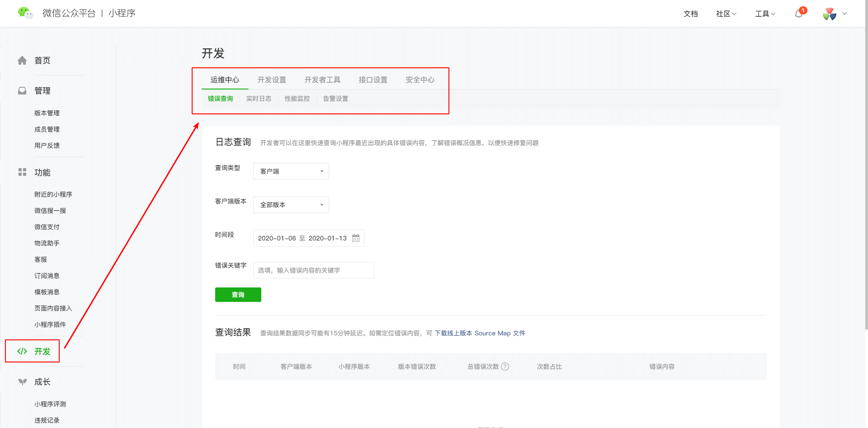The height and width of the screenshot is (428, 868).
Task: Open 微信搜一搜 in the sidebar
Action: (50, 211)
